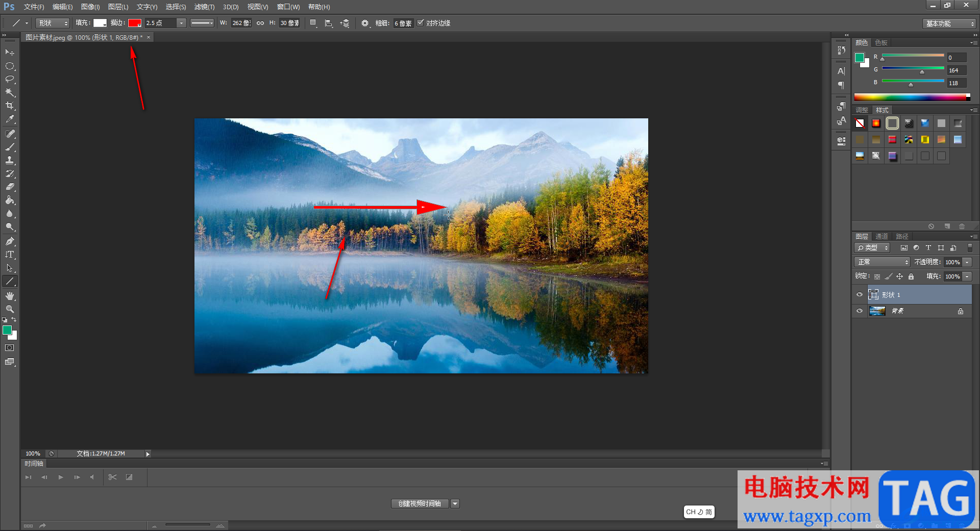This screenshot has height=531, width=980.
Task: Toggle the 对齐边缘 checkbox
Action: [x=421, y=23]
